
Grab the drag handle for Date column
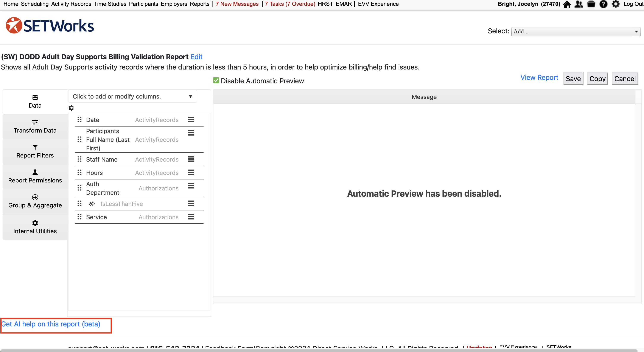click(79, 120)
